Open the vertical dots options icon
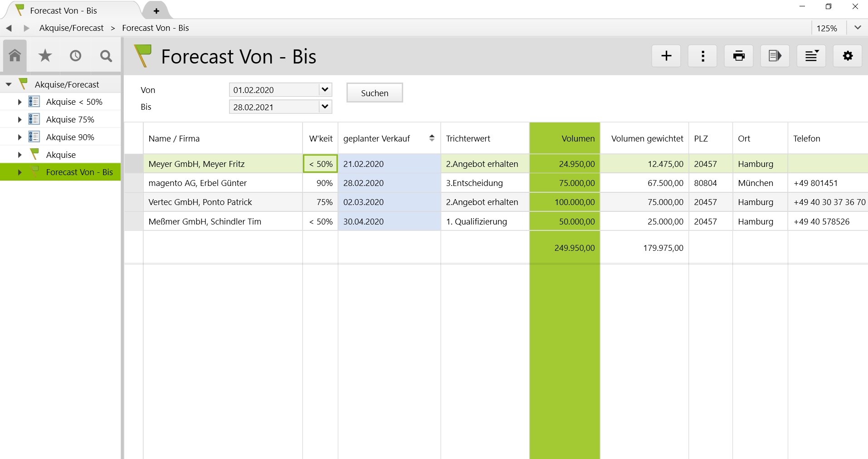The height and width of the screenshot is (459, 868). coord(702,56)
